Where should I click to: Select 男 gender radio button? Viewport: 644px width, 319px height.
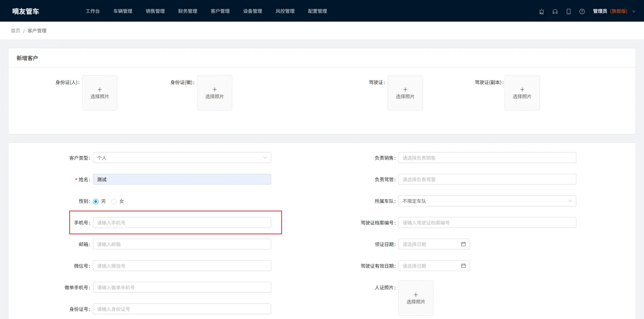96,202
